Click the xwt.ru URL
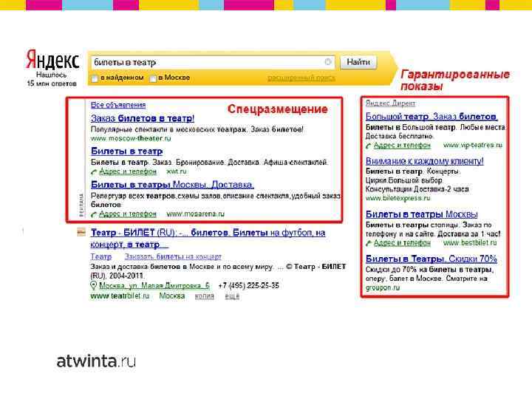The width and height of the screenshot is (532, 399). [x=177, y=171]
